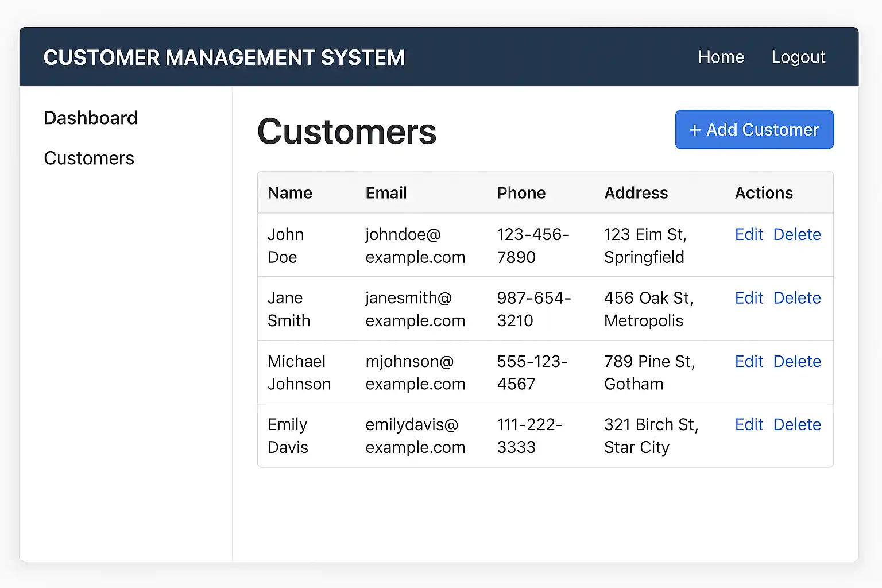Edit the John Doe record
Viewport: 882px width, 588px height.
(x=749, y=234)
